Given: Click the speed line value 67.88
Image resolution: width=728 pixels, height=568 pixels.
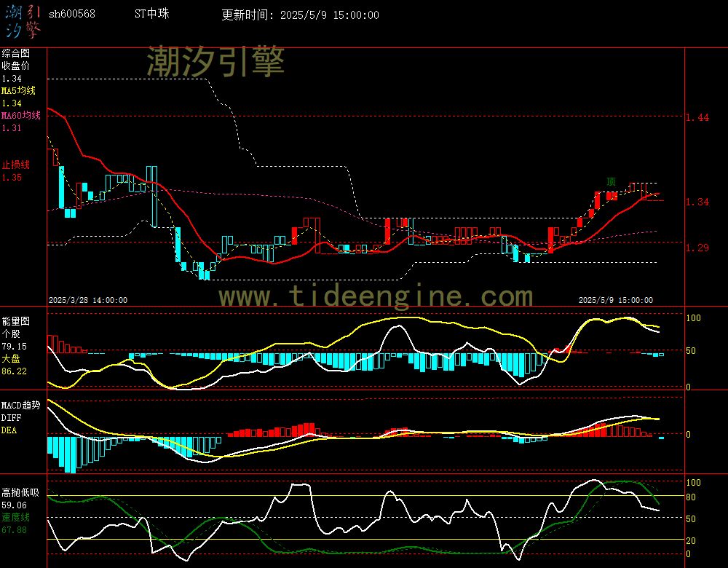Looking at the screenshot, I should coord(15,530).
